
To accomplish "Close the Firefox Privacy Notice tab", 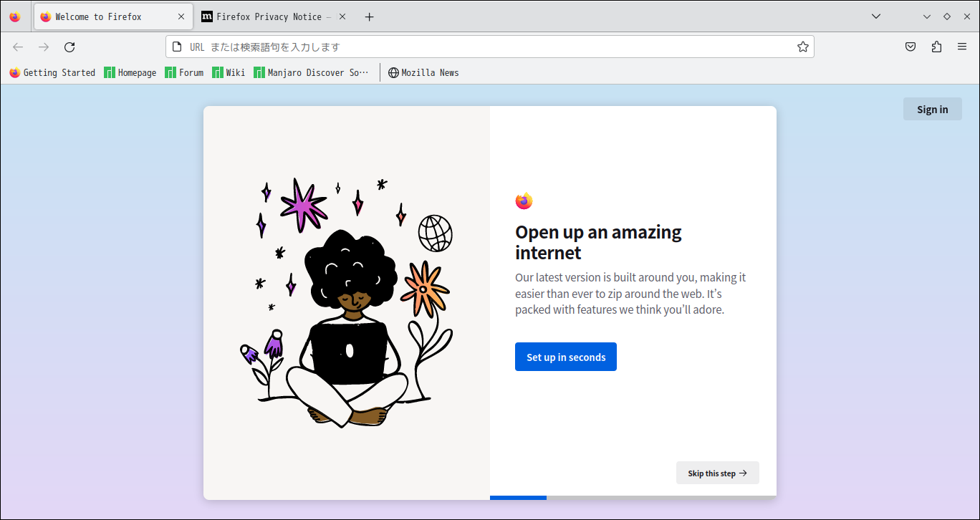I will (342, 16).
